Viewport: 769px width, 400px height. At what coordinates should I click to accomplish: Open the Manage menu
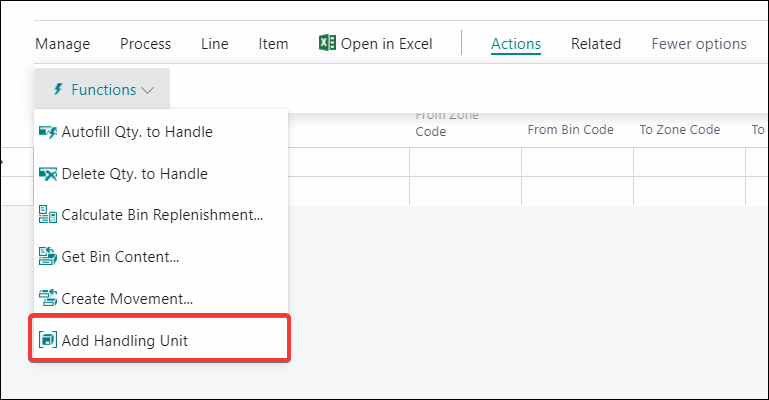[63, 44]
